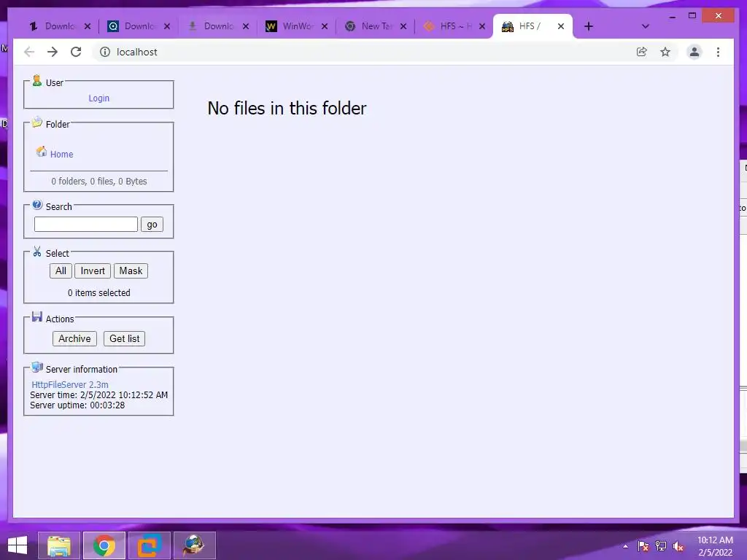The height and width of the screenshot is (560, 747).
Task: Open the Home folder link
Action: coord(61,155)
